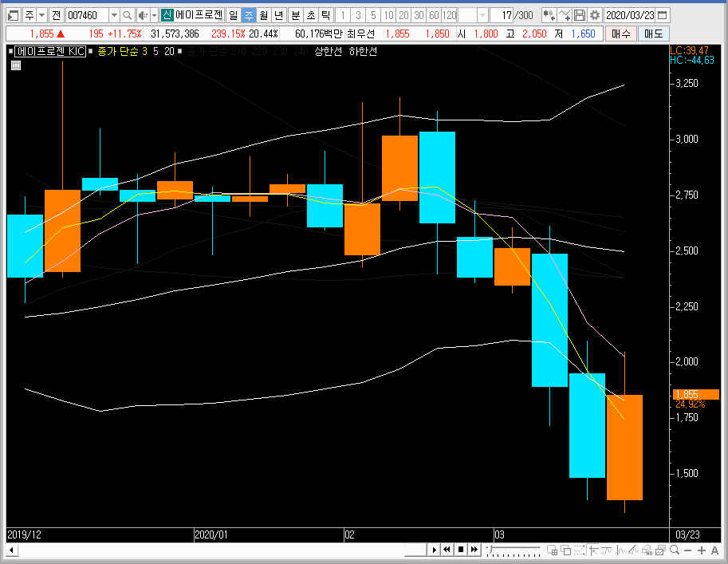Expand the stock code 007460 dropdown

tap(114, 15)
